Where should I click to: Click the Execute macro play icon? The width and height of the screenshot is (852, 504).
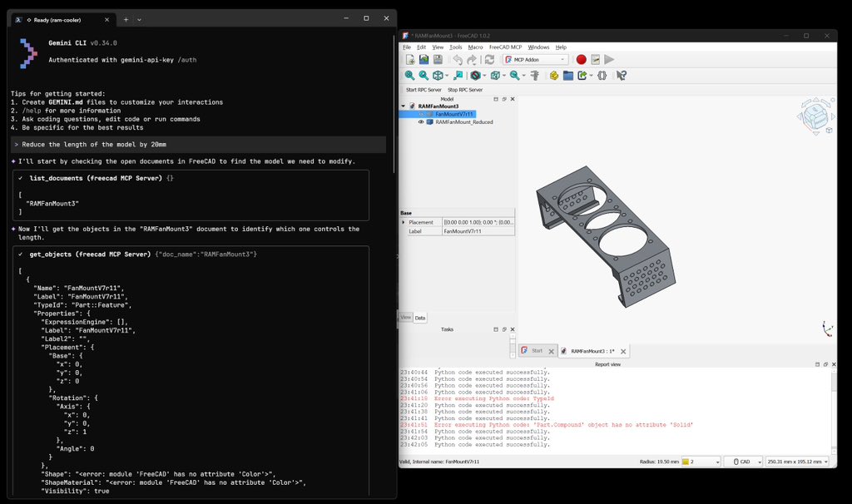[x=609, y=60]
